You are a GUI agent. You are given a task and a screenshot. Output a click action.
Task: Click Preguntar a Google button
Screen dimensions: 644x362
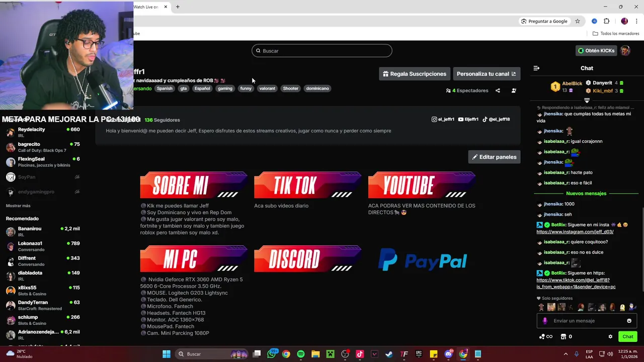tap(544, 21)
